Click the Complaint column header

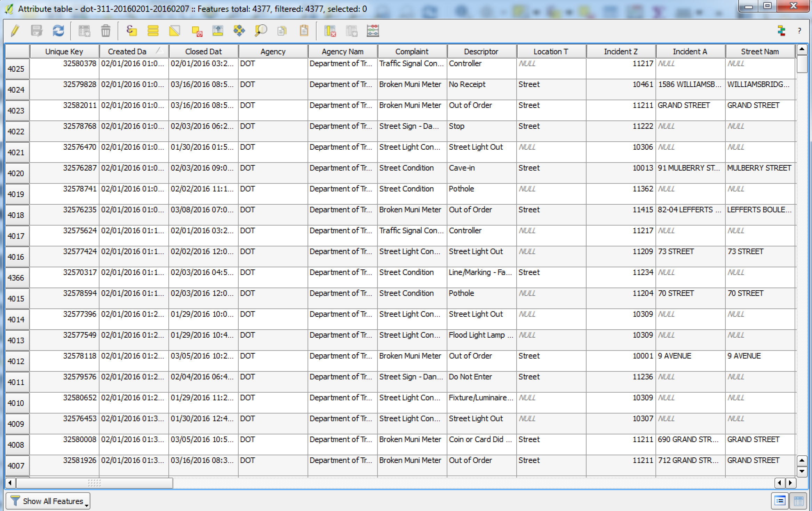point(412,52)
